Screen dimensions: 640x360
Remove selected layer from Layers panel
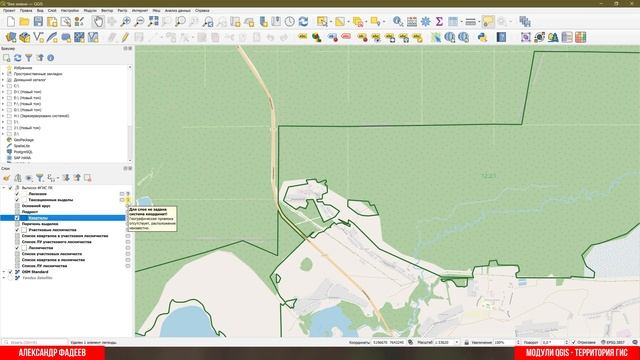87,178
